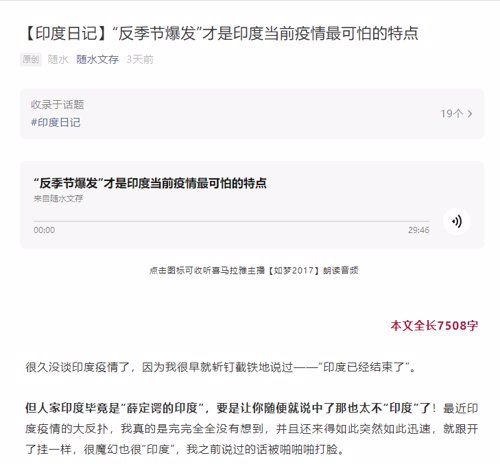Expand topic list with the chevron arrow
This screenshot has width=500, height=464.
click(x=470, y=114)
